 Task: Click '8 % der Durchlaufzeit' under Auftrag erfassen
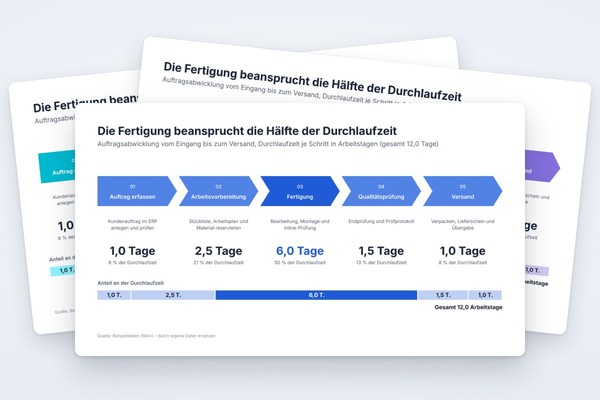(132, 263)
